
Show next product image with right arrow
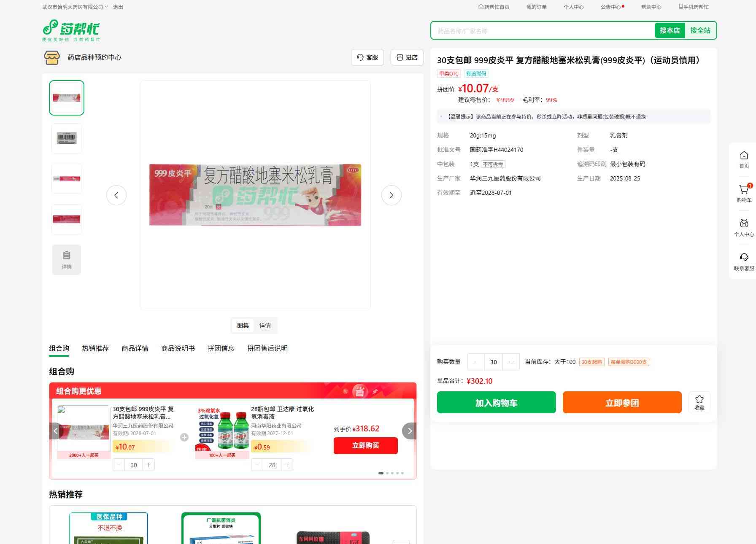391,195
